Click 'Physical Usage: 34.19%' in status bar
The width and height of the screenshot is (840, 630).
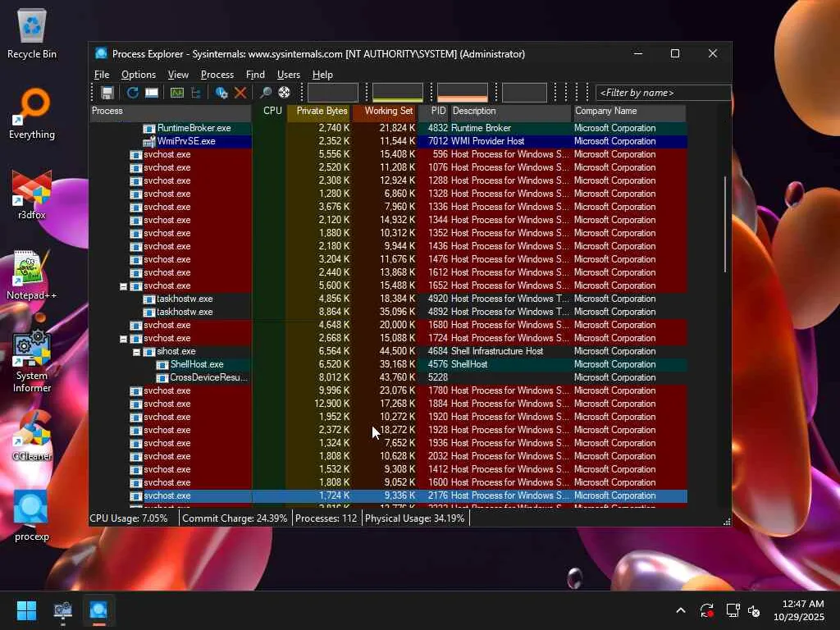[414, 518]
